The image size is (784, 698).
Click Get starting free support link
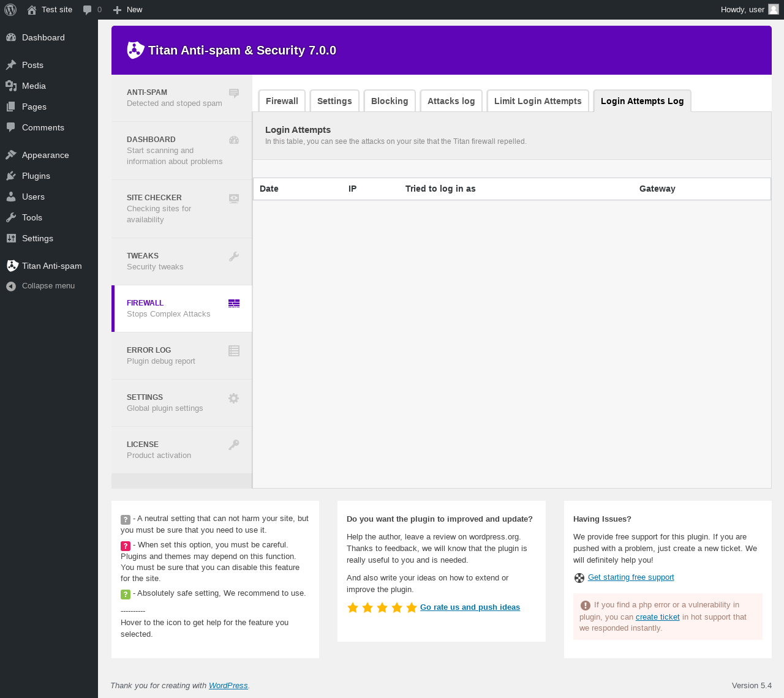(631, 577)
